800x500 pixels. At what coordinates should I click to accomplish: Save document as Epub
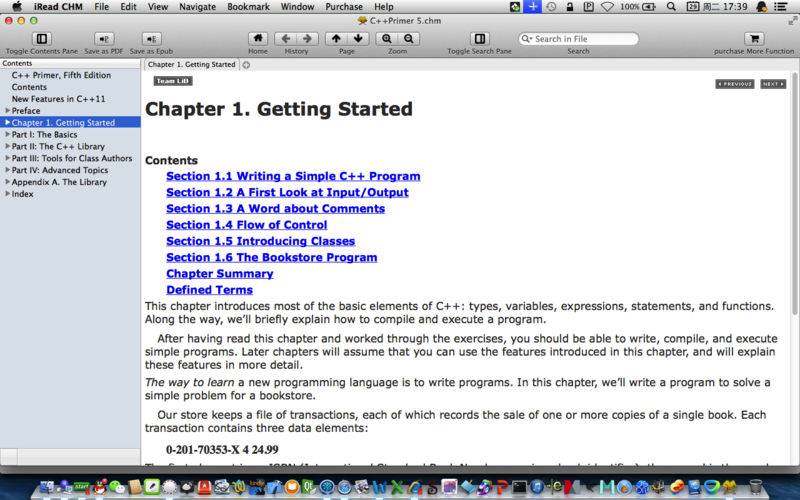pos(151,39)
